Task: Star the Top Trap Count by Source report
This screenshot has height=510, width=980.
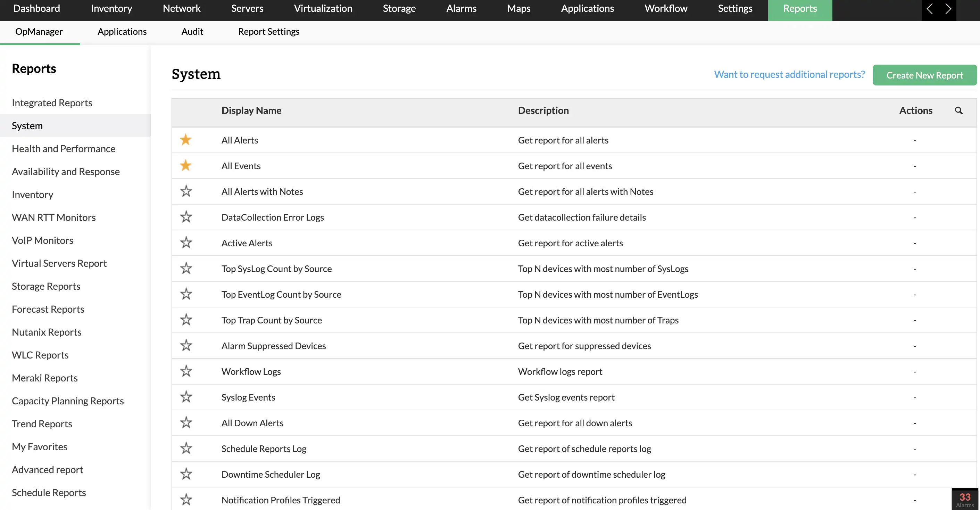Action: tap(186, 320)
